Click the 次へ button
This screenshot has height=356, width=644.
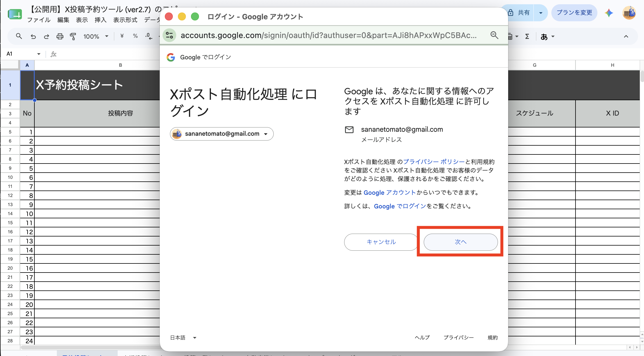(461, 242)
